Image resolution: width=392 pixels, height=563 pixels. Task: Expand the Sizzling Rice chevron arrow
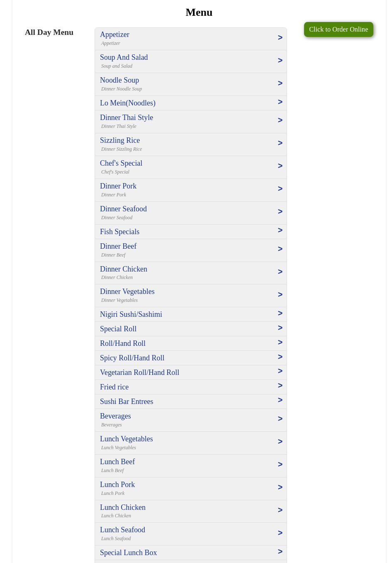280,143
